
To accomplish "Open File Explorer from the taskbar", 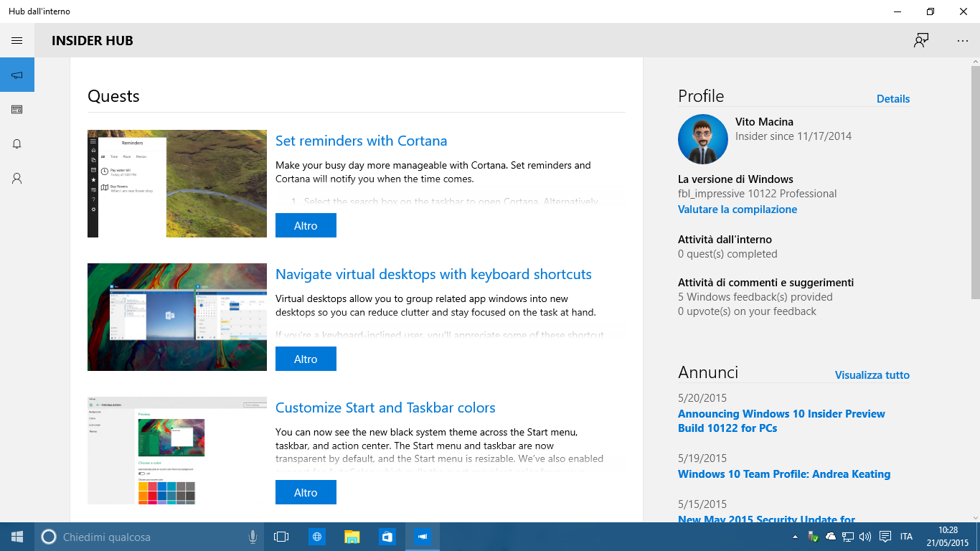I will tap(352, 537).
